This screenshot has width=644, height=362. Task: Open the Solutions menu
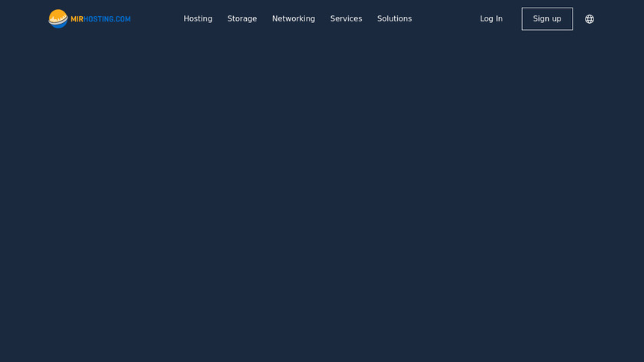coord(394,19)
